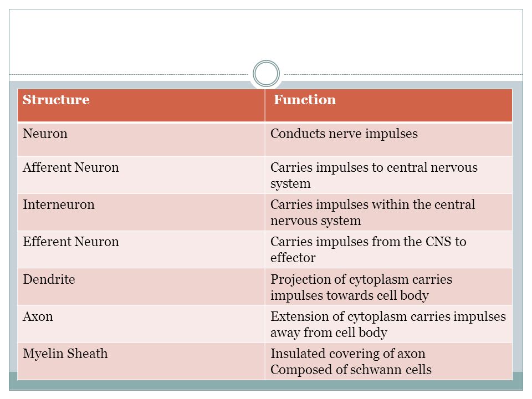The width and height of the screenshot is (532, 399).
Task: Select the Function column header
Action: (x=388, y=105)
